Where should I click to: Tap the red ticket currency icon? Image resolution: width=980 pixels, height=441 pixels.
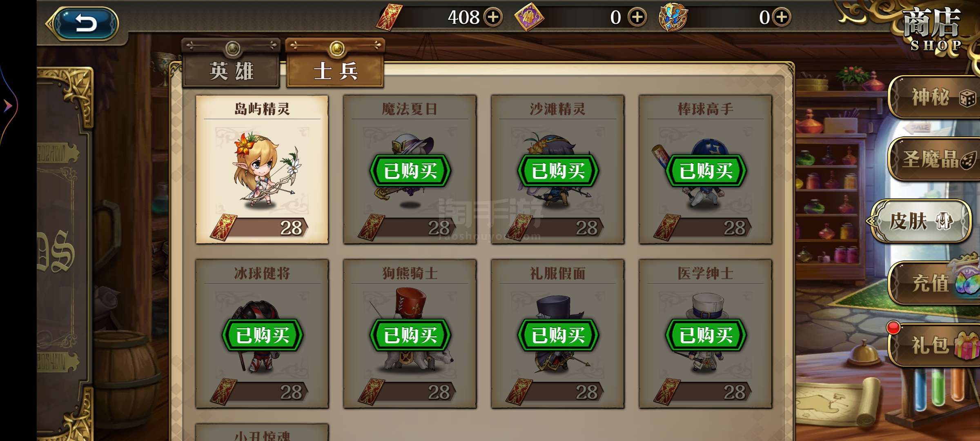389,17
